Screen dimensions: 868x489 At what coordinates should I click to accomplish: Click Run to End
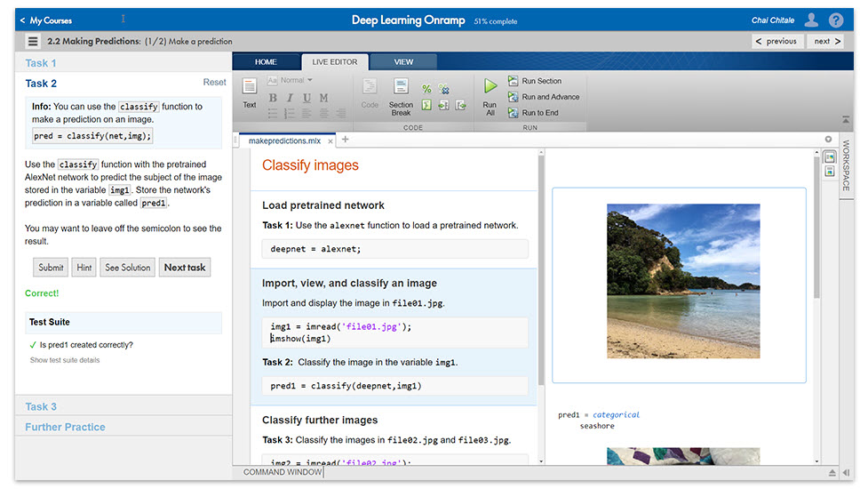pos(533,112)
